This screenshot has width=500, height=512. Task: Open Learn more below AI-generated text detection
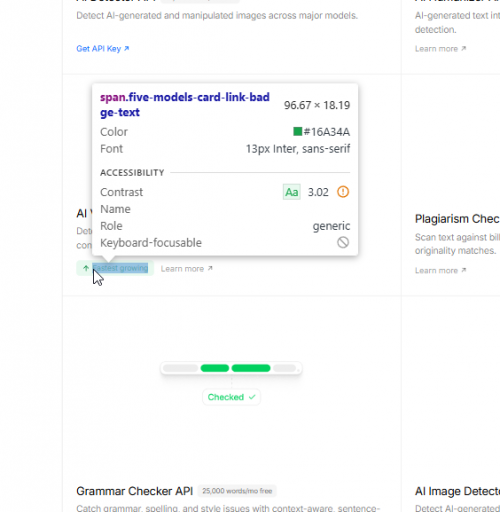pyautogui.click(x=440, y=49)
